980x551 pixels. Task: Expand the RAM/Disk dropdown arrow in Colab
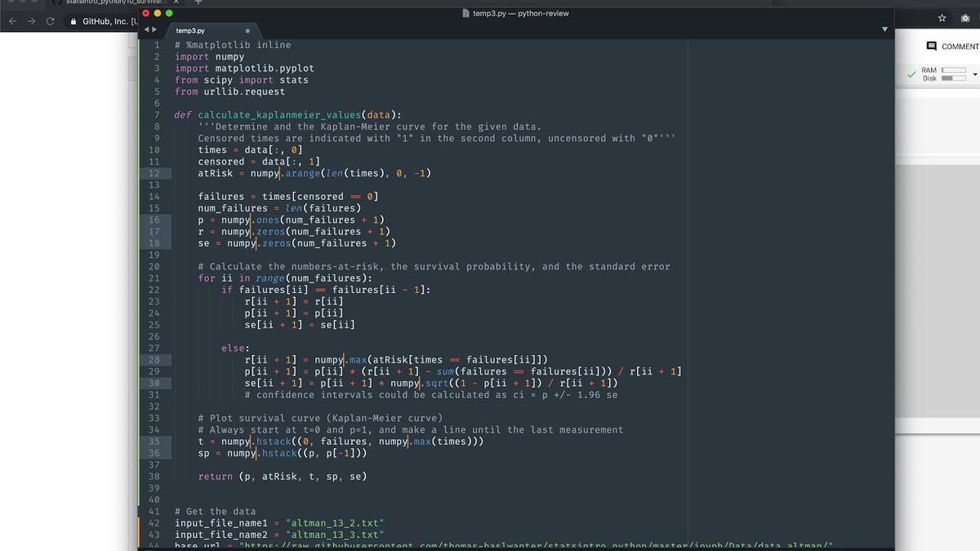[974, 74]
